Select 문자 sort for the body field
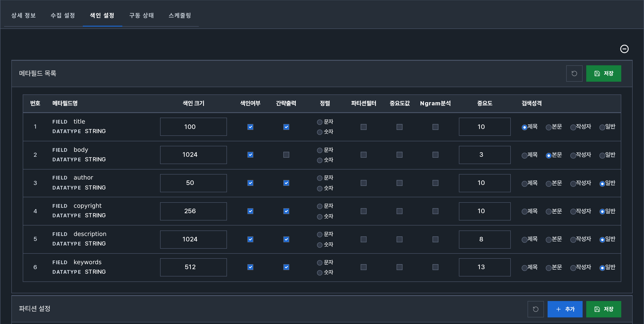The height and width of the screenshot is (324, 644). coord(319,150)
